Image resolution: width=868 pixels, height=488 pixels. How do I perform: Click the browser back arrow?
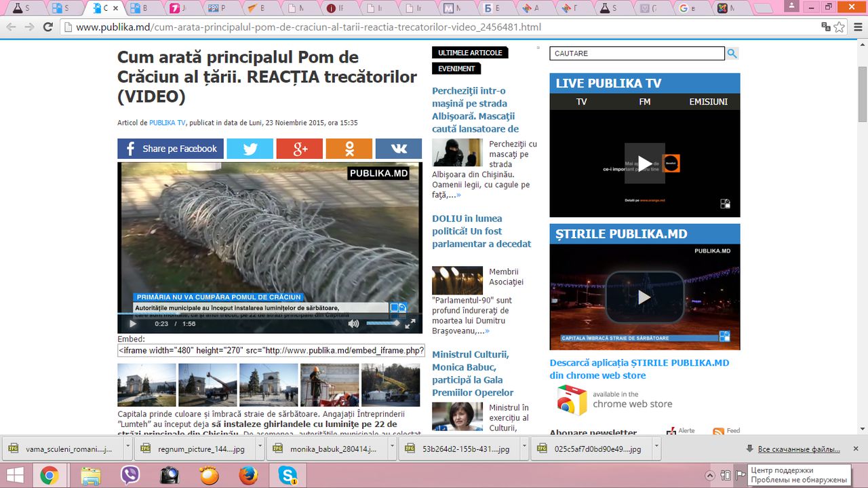[11, 27]
